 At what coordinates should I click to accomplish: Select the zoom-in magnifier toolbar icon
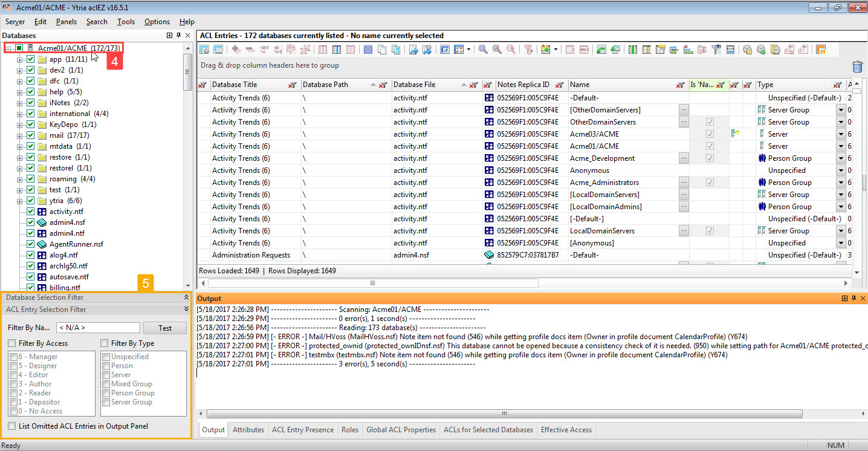click(482, 50)
